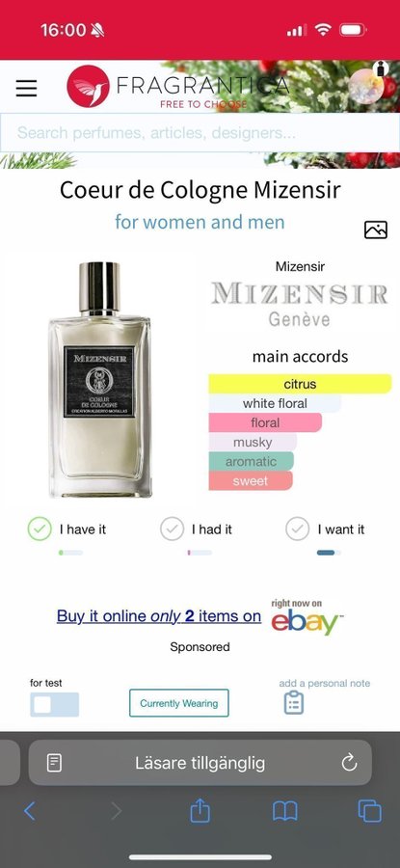Tap Safari share icon
400x868 pixels.
click(200, 811)
